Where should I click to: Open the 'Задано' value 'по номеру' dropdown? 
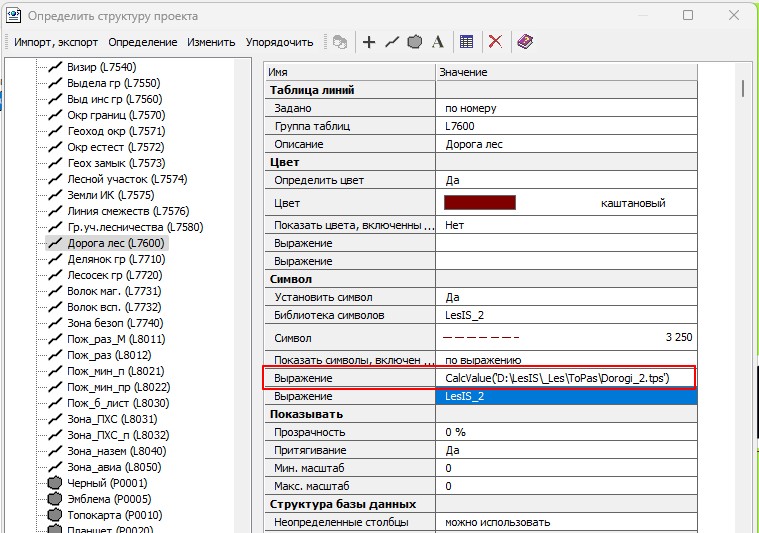coord(470,108)
